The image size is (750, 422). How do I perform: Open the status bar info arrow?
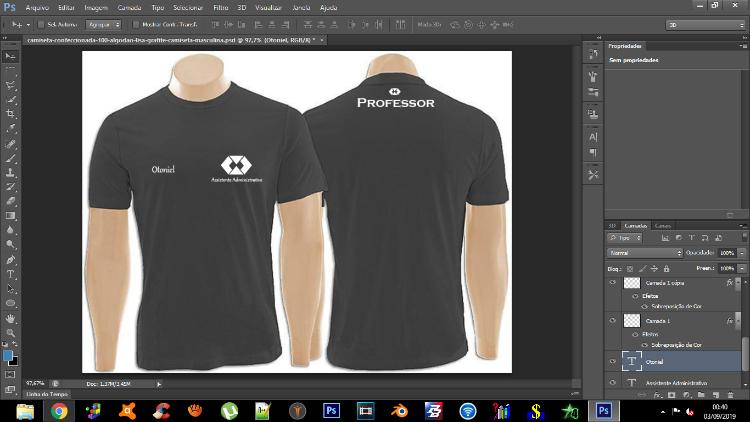click(x=159, y=384)
